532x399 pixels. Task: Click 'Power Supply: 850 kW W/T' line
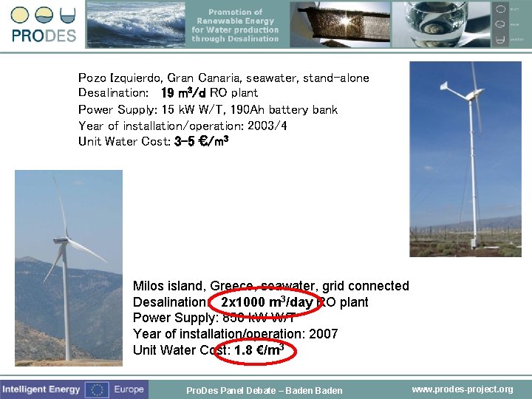pyautogui.click(x=214, y=318)
